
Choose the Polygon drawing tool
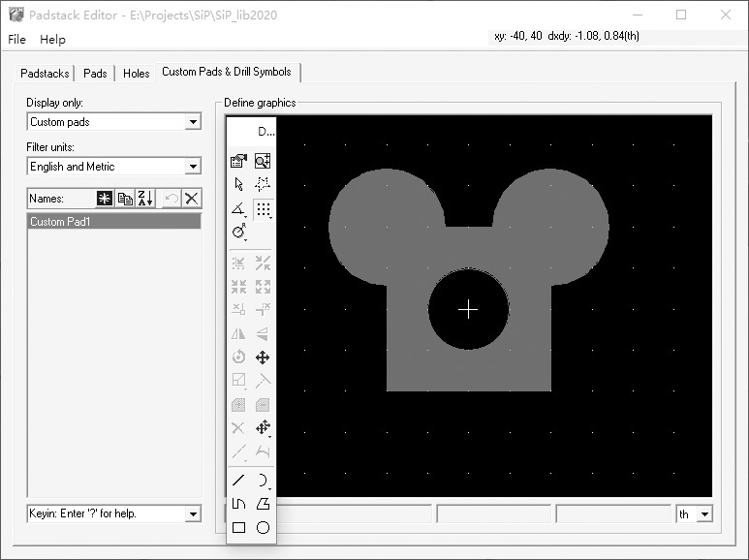pos(263,504)
